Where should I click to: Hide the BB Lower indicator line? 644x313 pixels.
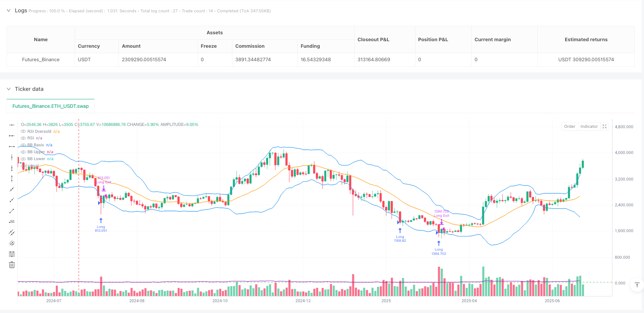point(23,159)
